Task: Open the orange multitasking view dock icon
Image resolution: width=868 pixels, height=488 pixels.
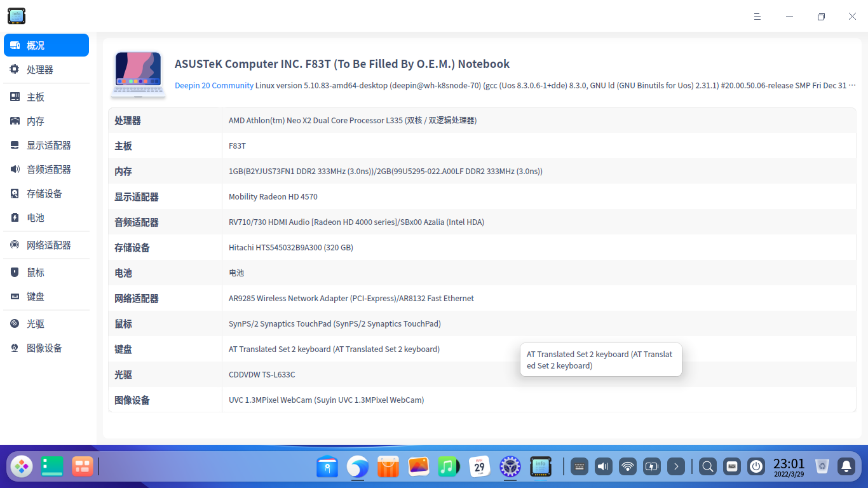Action: point(83,466)
